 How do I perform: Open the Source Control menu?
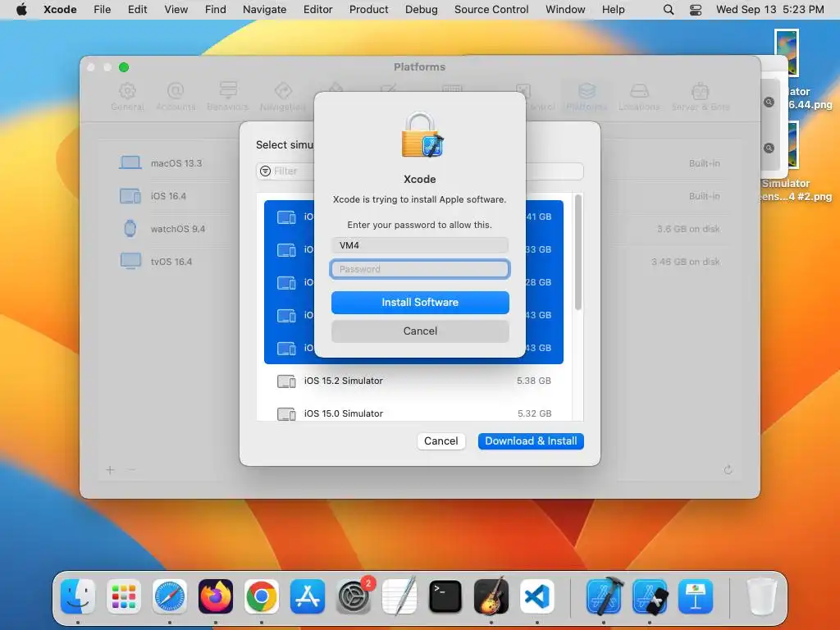pos(491,10)
